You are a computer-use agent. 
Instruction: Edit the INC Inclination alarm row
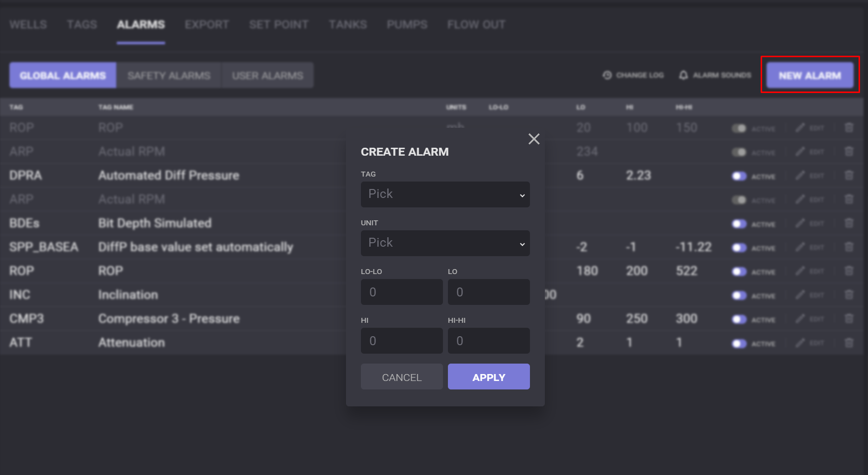800,295
